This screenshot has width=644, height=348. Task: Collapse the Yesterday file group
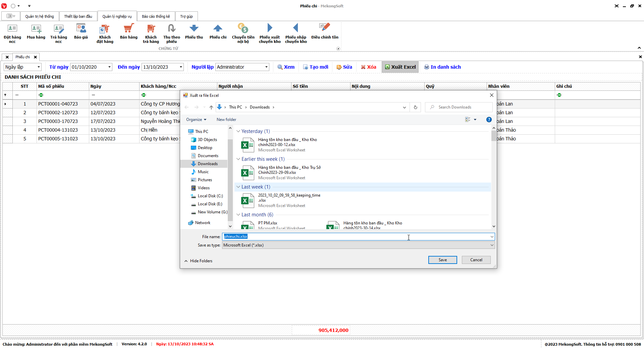tap(238, 131)
